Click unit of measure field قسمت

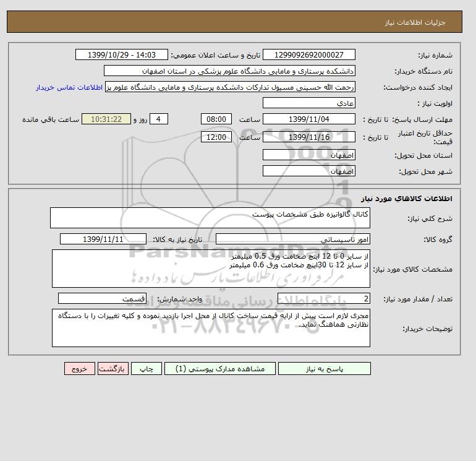(x=102, y=299)
